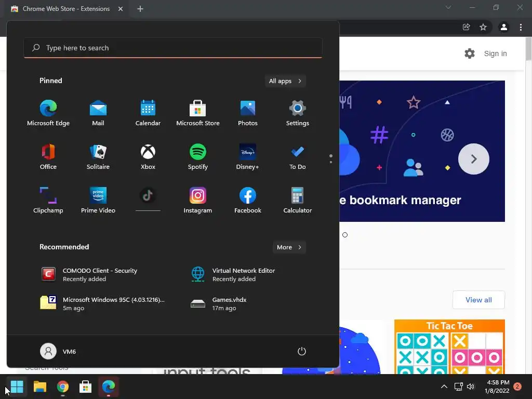Open the network status tray icon
Viewport: 532px width, 399px height.
coord(458,387)
